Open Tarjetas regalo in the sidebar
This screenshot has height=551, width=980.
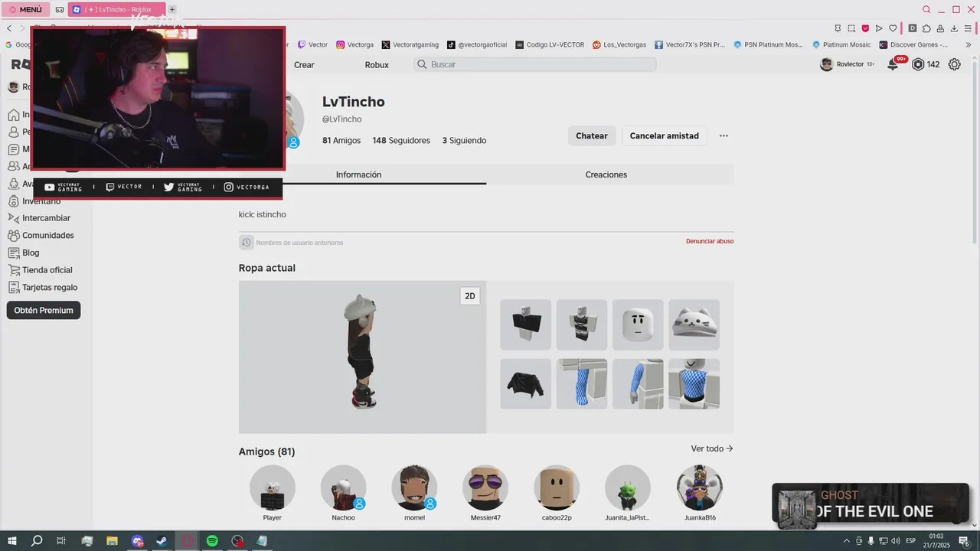(49, 288)
